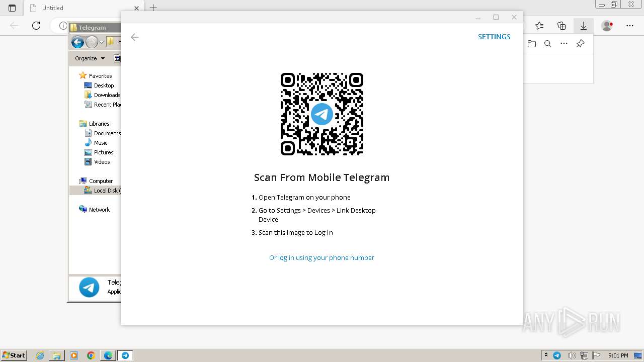Open Music library in Explorer
The width and height of the screenshot is (644, 362).
click(x=101, y=143)
